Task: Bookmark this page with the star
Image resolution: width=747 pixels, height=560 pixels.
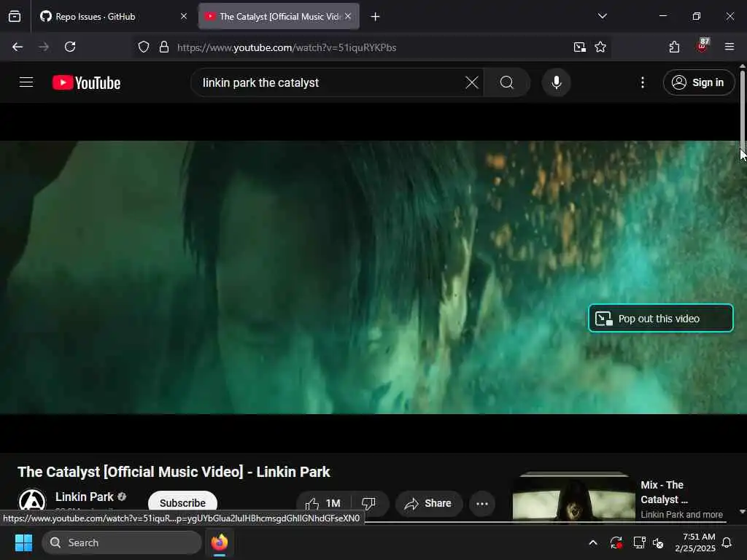Action: pyautogui.click(x=600, y=47)
